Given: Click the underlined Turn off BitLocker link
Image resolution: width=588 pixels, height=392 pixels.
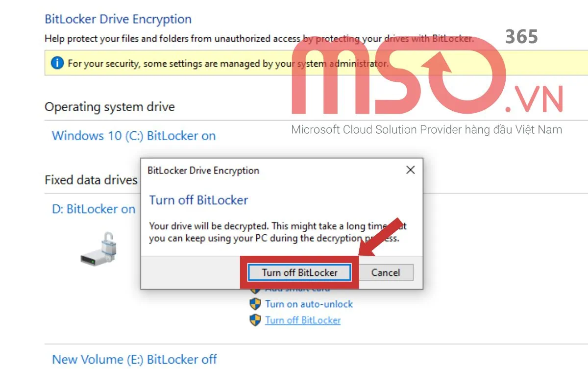Looking at the screenshot, I should point(303,320).
